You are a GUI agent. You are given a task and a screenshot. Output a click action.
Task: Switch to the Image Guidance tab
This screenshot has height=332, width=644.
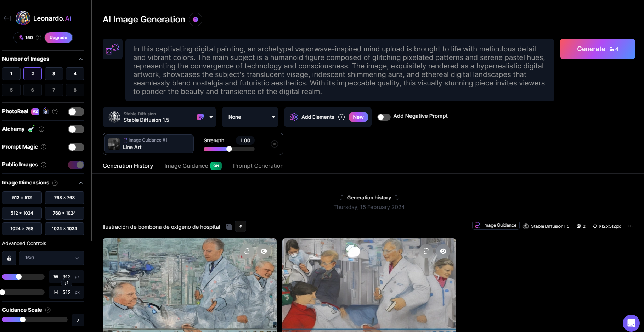[193, 166]
